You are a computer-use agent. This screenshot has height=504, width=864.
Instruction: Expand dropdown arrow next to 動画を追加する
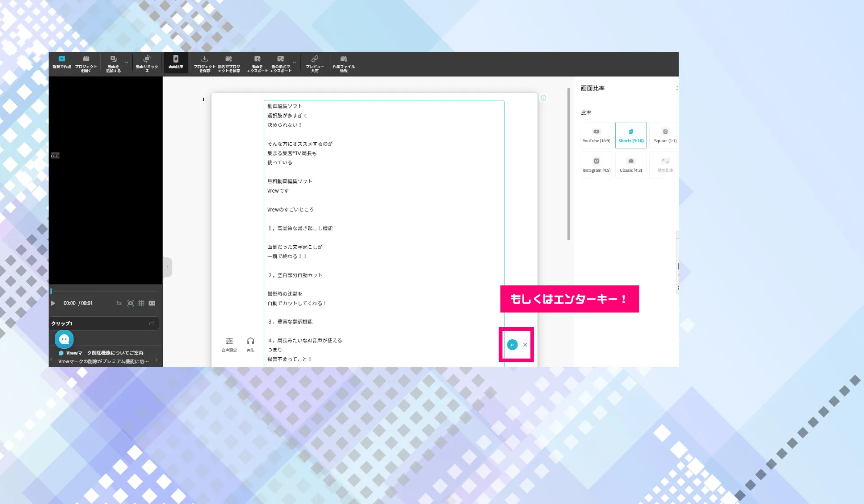point(126,63)
